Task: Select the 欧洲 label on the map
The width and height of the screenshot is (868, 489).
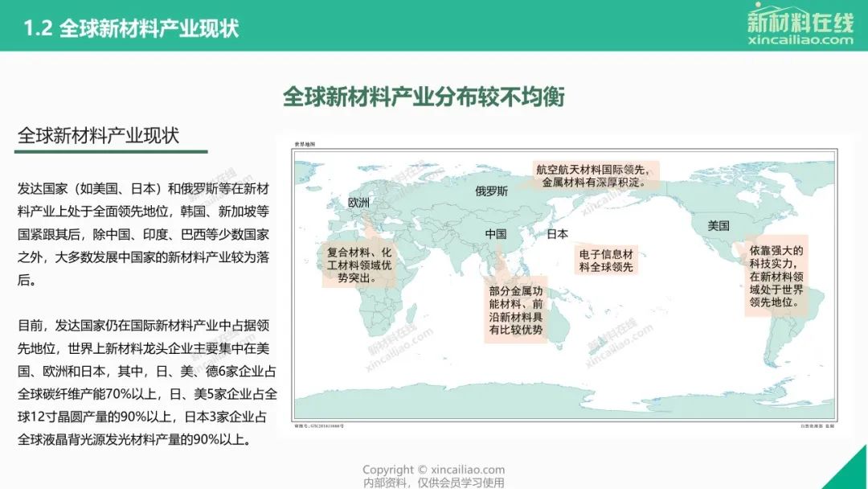Action: [x=358, y=203]
